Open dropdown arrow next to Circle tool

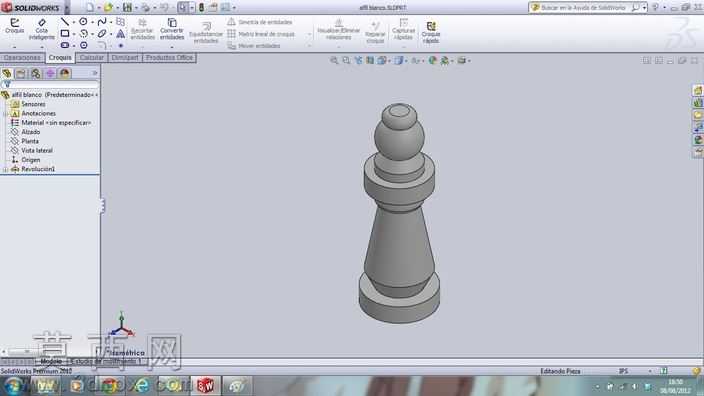pyautogui.click(x=92, y=22)
